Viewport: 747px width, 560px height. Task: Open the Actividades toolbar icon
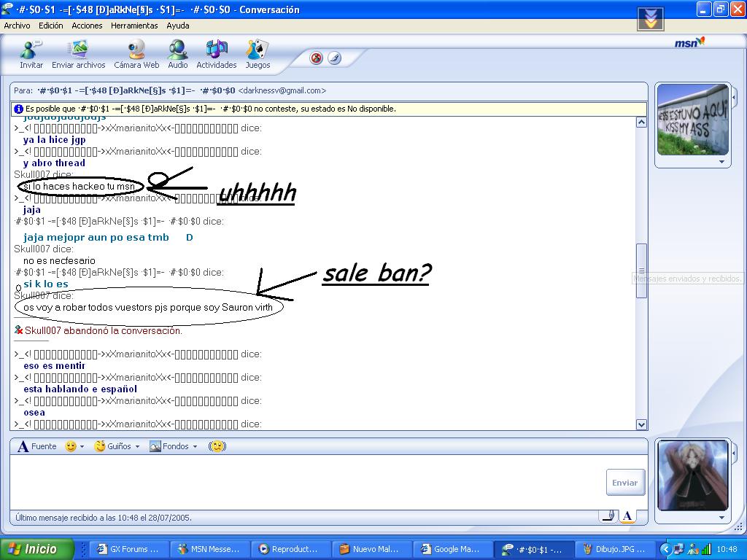click(216, 50)
